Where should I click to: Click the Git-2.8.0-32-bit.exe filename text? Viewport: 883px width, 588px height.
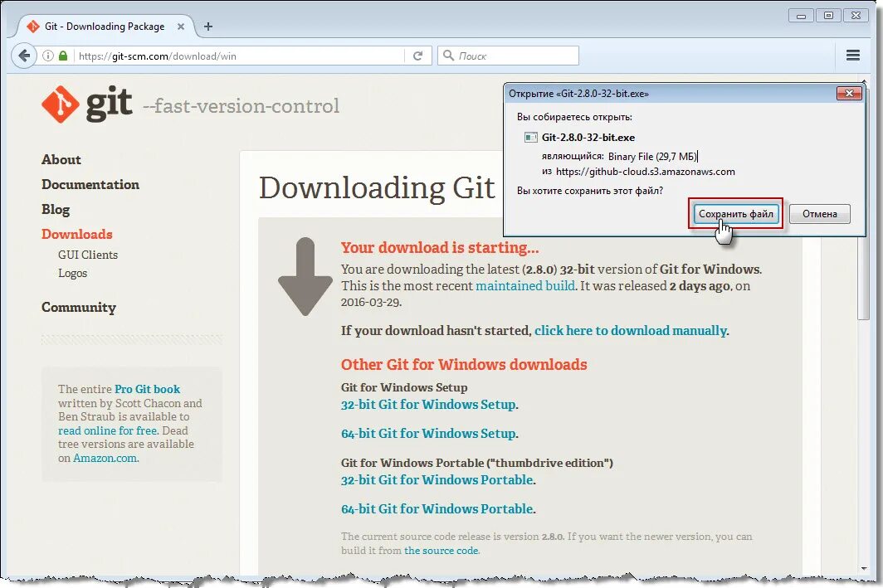click(x=588, y=138)
